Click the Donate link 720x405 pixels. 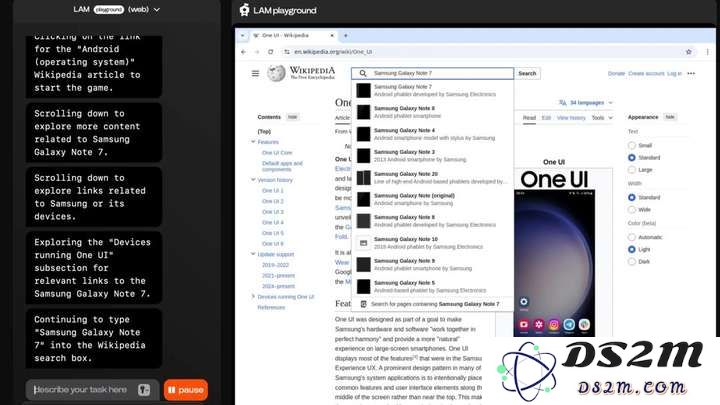click(x=616, y=73)
